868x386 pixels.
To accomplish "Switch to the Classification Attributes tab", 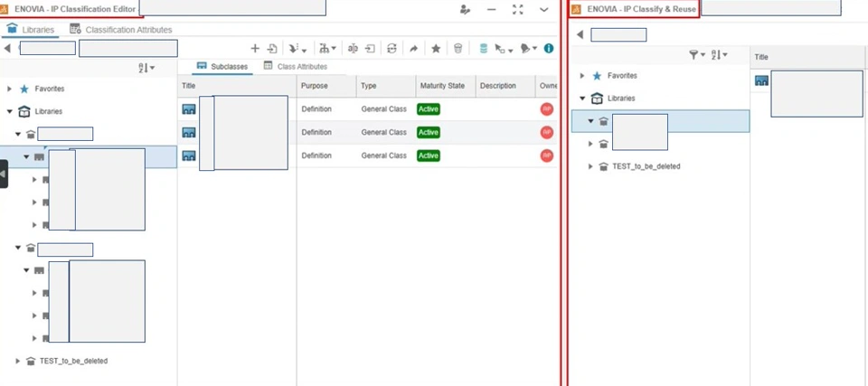I will [120, 29].
